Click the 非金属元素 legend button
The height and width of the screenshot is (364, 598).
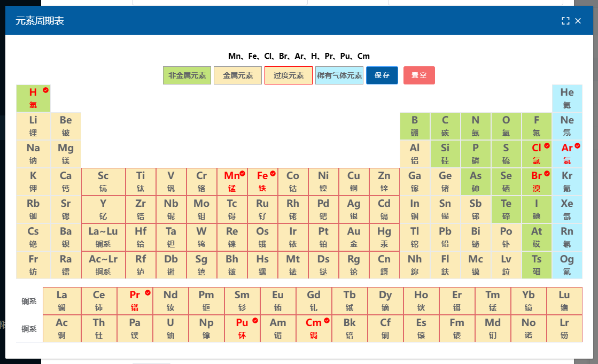(x=187, y=75)
